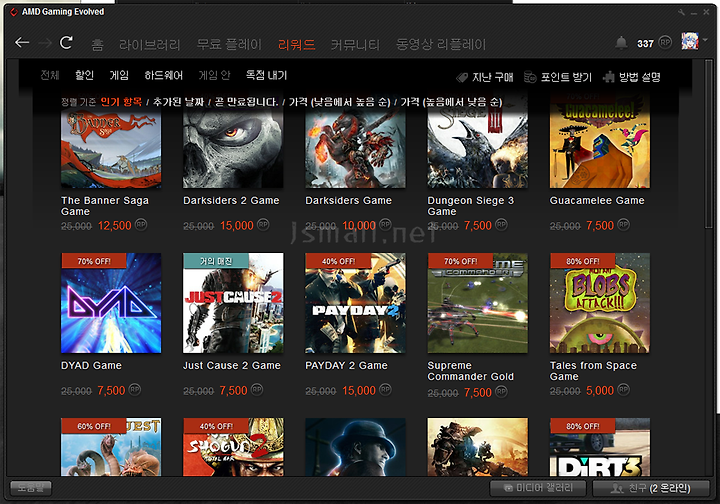Open PAYDAY 2 cover image

tap(355, 303)
